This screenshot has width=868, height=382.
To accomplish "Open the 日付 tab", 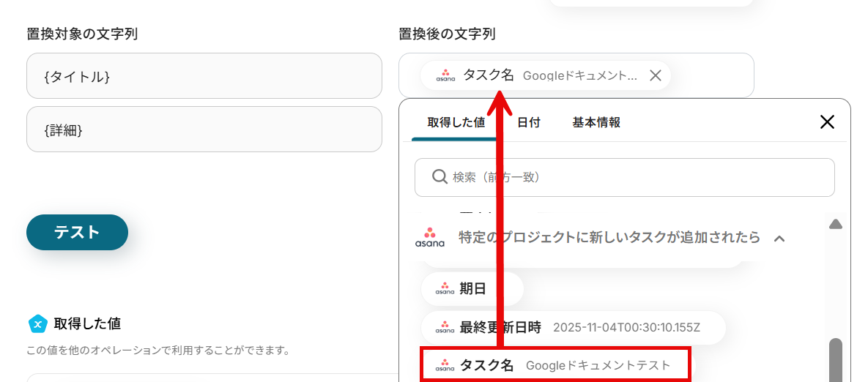I will click(x=529, y=123).
